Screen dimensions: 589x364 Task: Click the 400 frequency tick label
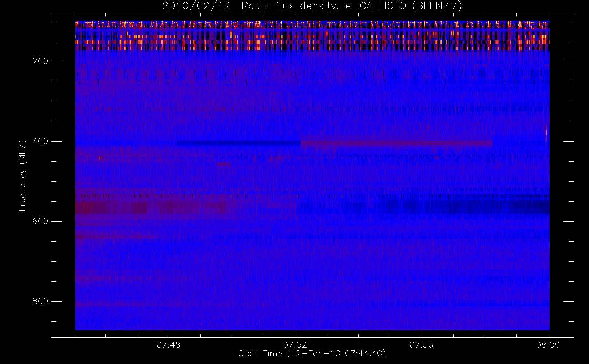pyautogui.click(x=40, y=141)
